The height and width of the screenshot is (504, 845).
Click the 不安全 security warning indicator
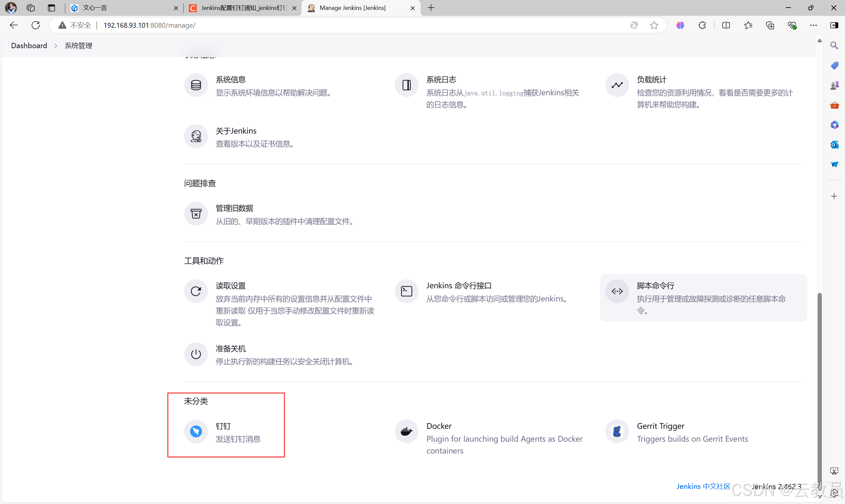click(x=75, y=25)
